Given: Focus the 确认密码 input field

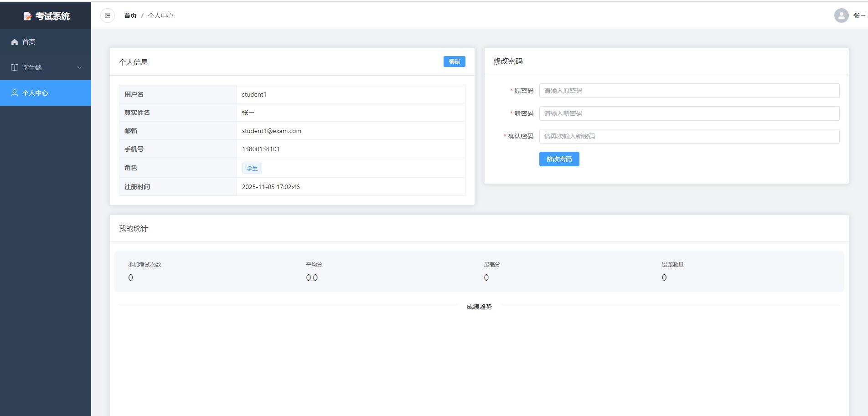Looking at the screenshot, I should pos(689,136).
